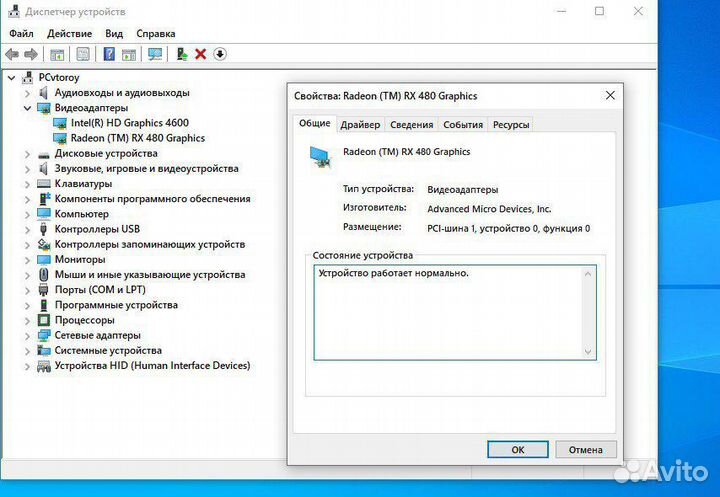Click the PCvtoroy computer icon
The height and width of the screenshot is (497, 720).
point(28,78)
